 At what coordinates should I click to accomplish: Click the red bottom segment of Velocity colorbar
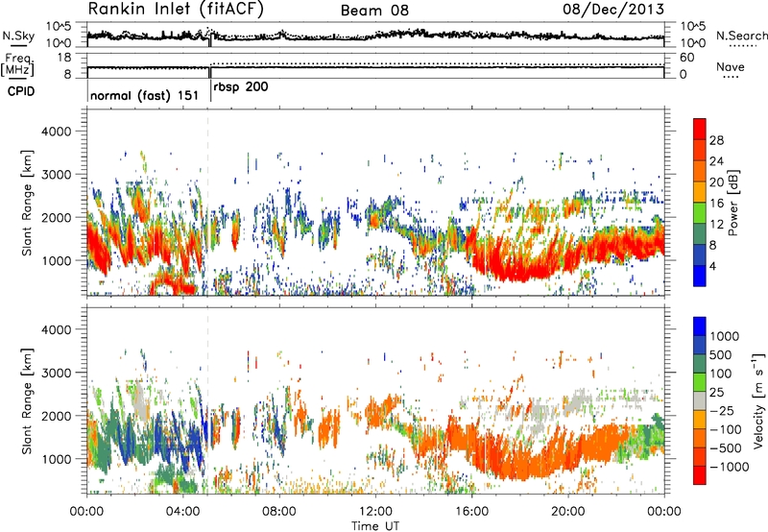coord(700,475)
